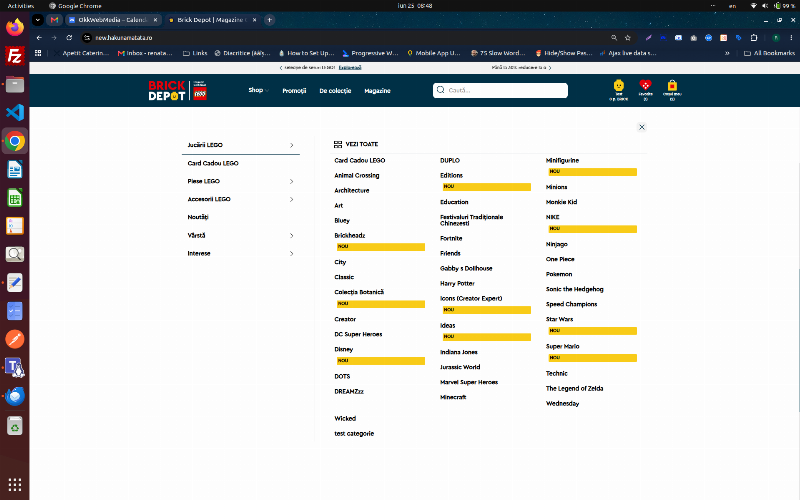800x500 pixels.
Task: Open the Star Wars category
Action: coord(559,319)
